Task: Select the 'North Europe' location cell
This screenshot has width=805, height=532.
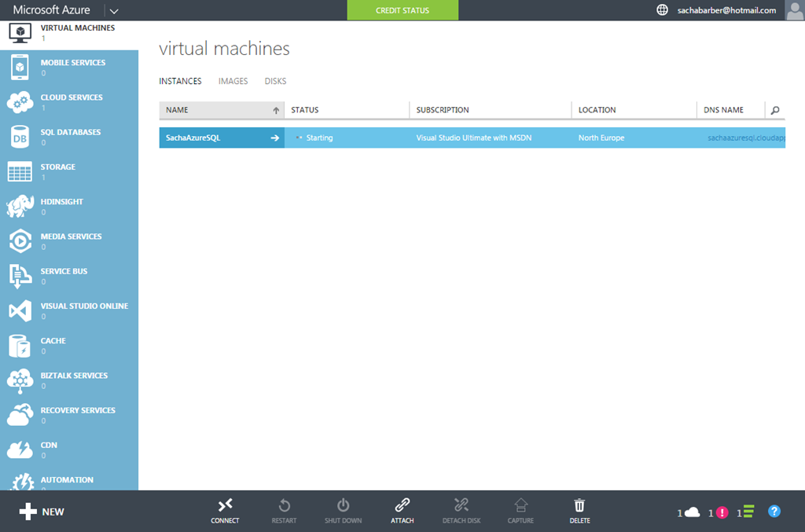Action: pos(634,138)
